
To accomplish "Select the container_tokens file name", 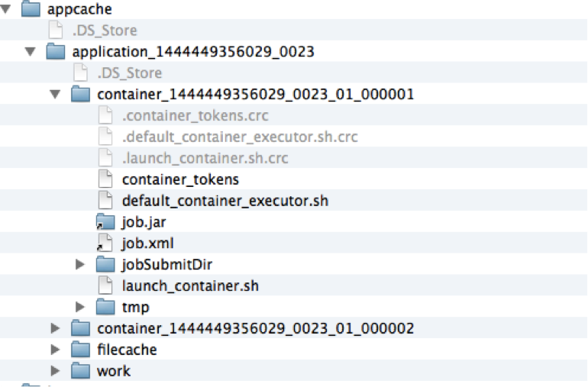I will tap(180, 179).
